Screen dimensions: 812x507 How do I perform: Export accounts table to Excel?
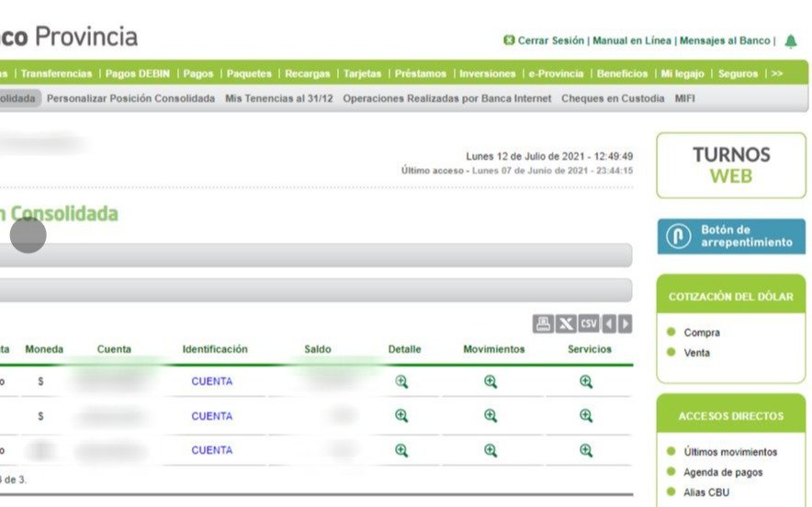566,324
